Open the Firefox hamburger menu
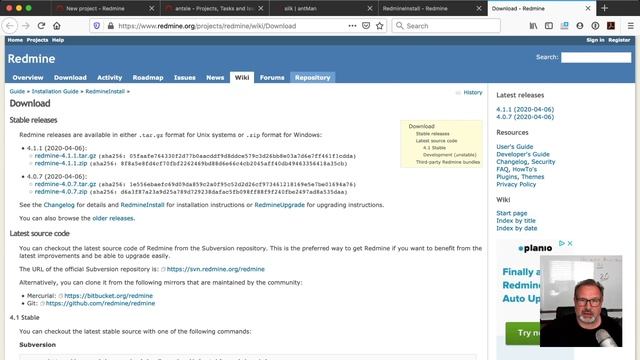Viewport: 640px width, 360px height. pyautogui.click(x=631, y=26)
